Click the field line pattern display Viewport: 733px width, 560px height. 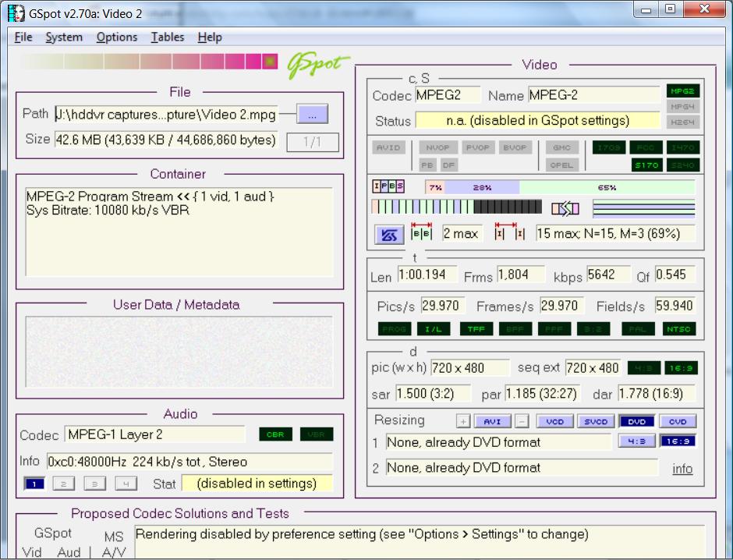pos(643,208)
